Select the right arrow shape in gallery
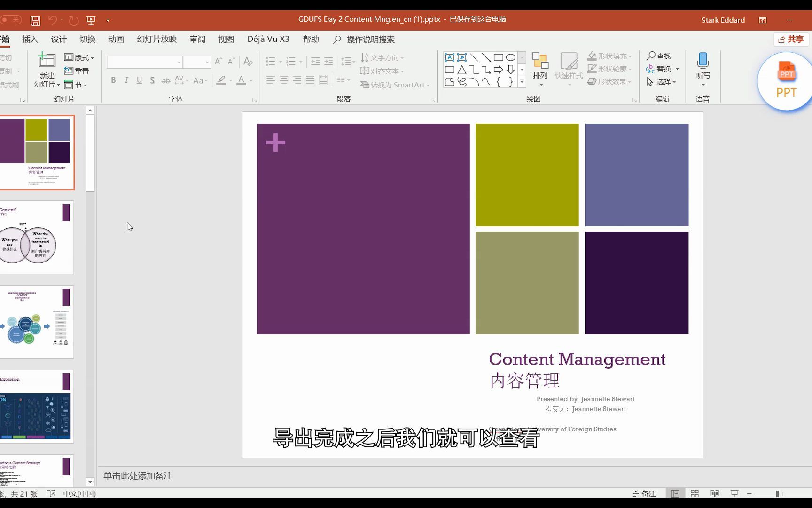 (499, 70)
